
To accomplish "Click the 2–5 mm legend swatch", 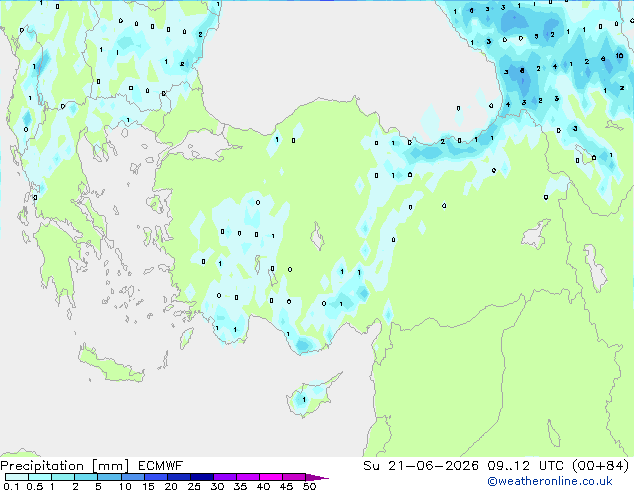I will 86,477.
